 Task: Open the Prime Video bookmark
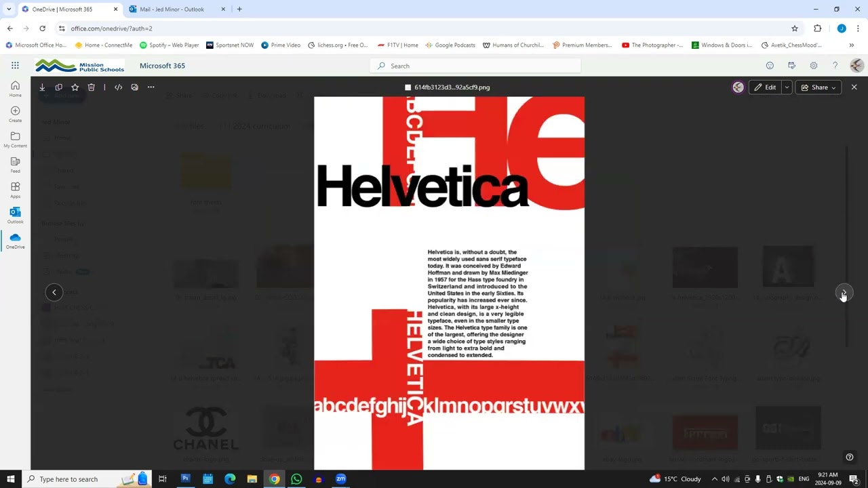pos(281,45)
